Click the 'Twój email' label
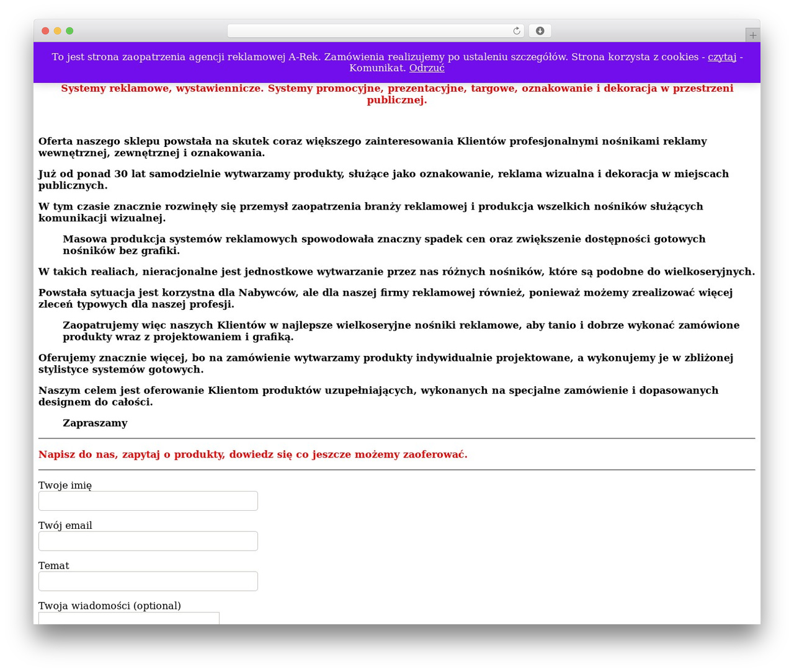 [x=65, y=526]
